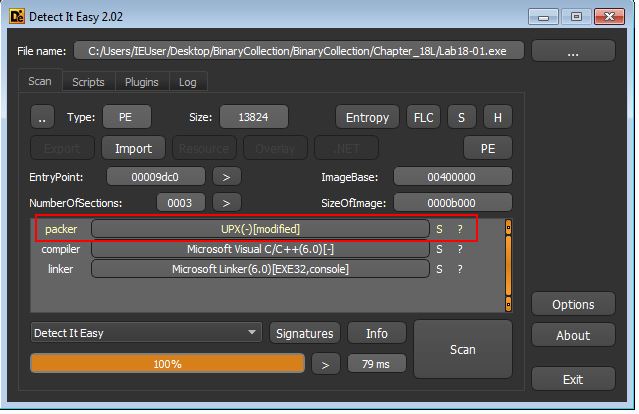The image size is (639, 414).
Task: Click the browse file button with three dots
Action: [x=573, y=51]
